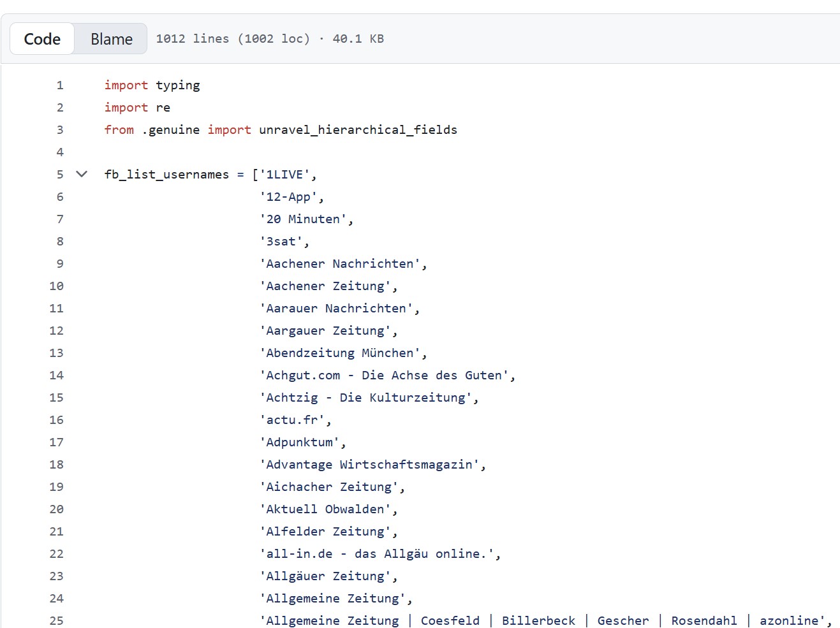Click the '1LIVE' string entry
The image size is (840, 628).
pos(284,175)
